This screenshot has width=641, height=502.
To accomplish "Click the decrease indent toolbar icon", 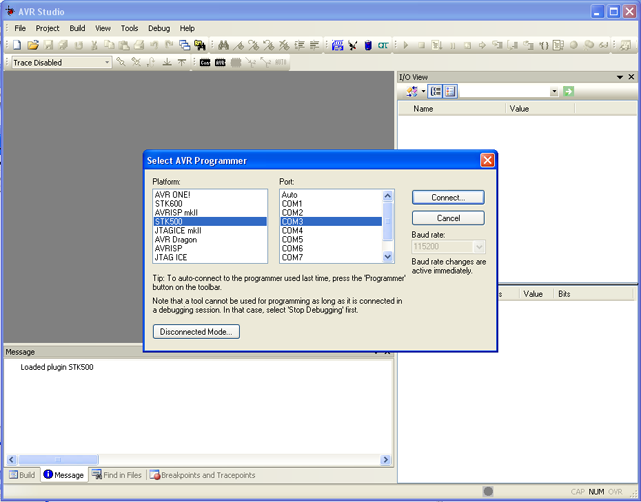I will coord(314,45).
